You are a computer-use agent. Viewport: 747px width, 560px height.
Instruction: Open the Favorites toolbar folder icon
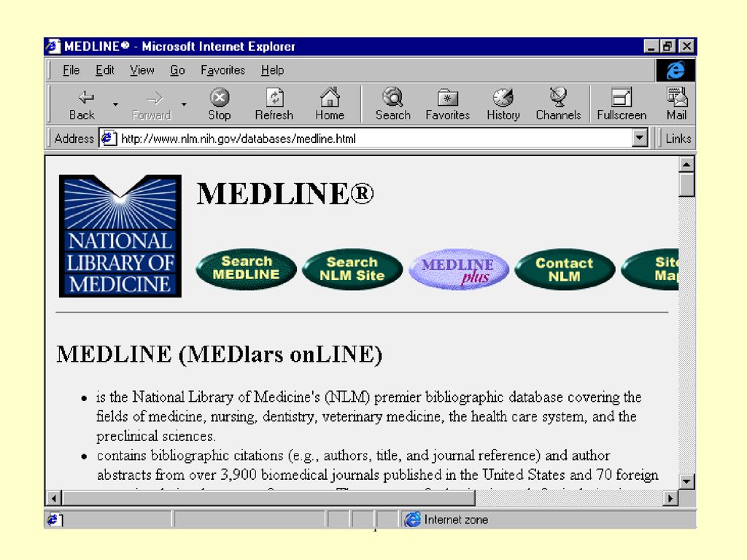[447, 98]
